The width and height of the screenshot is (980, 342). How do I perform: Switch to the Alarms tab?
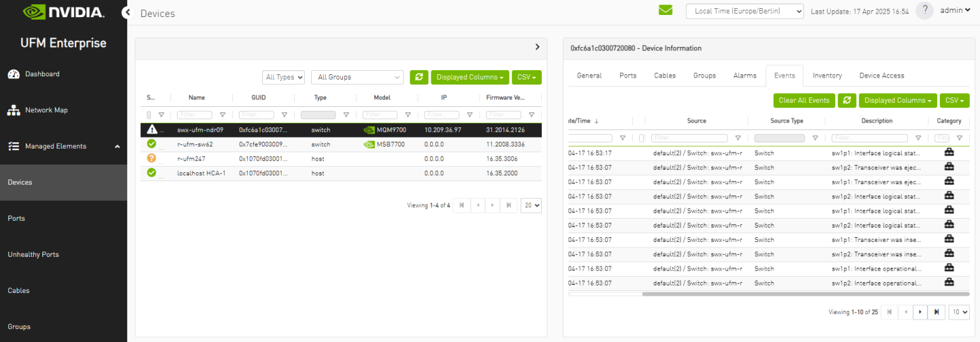click(745, 76)
